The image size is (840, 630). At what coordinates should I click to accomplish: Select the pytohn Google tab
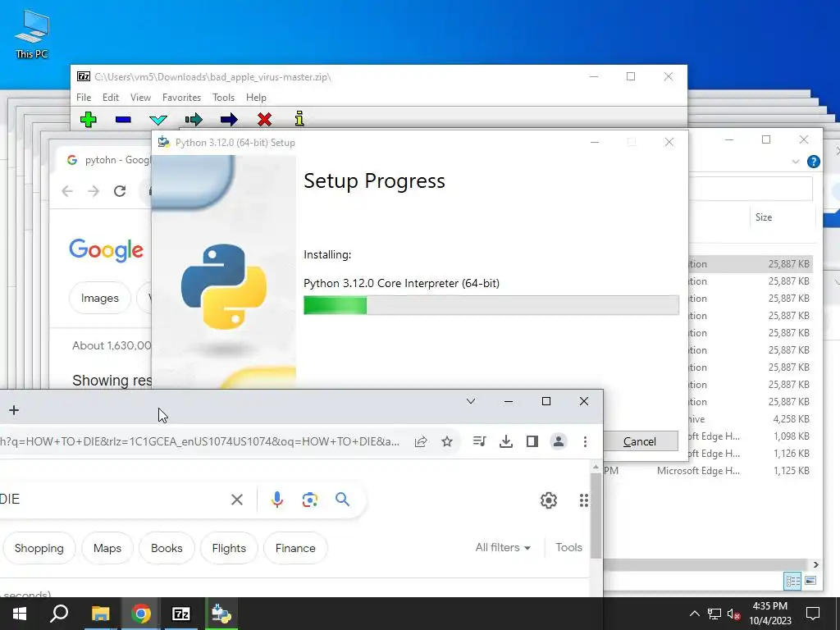tap(107, 160)
